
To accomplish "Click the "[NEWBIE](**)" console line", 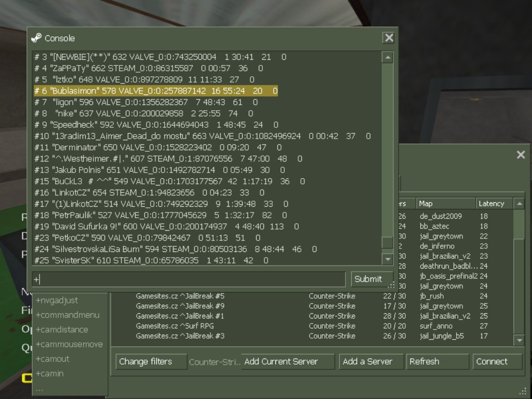I will 160,57.
